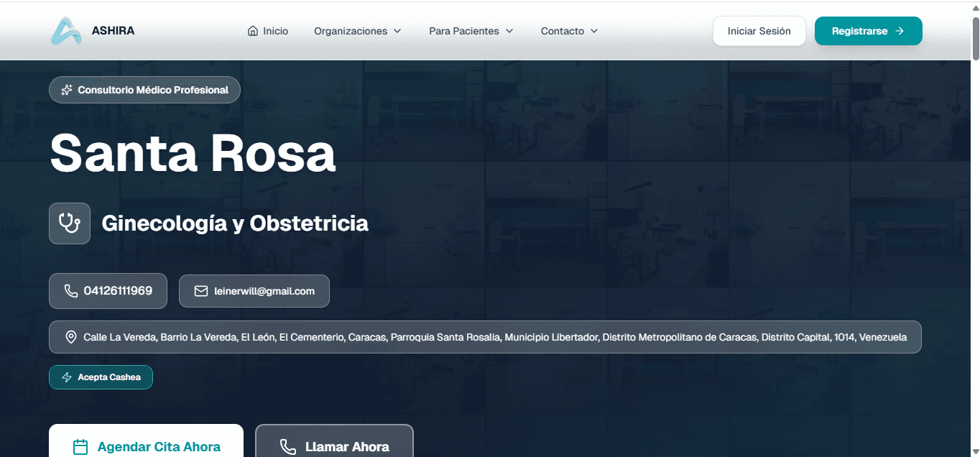Click the location pin icon on the address
The width and height of the screenshot is (980, 457).
[71, 336]
